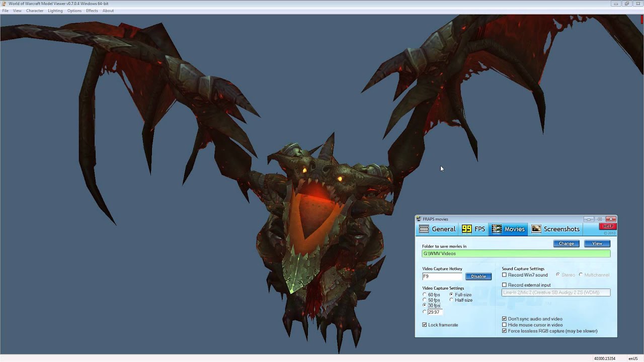
Task: Toggle Force lossless RGB capture checkbox
Action: pyautogui.click(x=505, y=331)
